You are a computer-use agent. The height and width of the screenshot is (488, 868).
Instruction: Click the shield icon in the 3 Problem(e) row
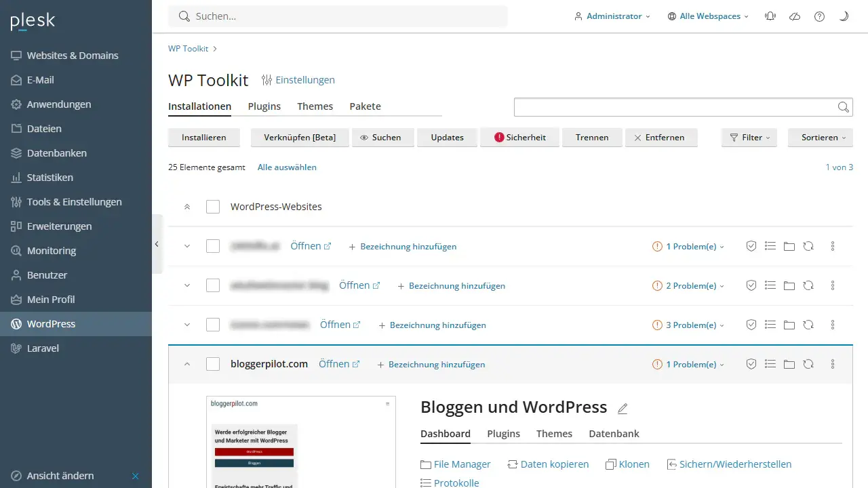[x=751, y=325]
